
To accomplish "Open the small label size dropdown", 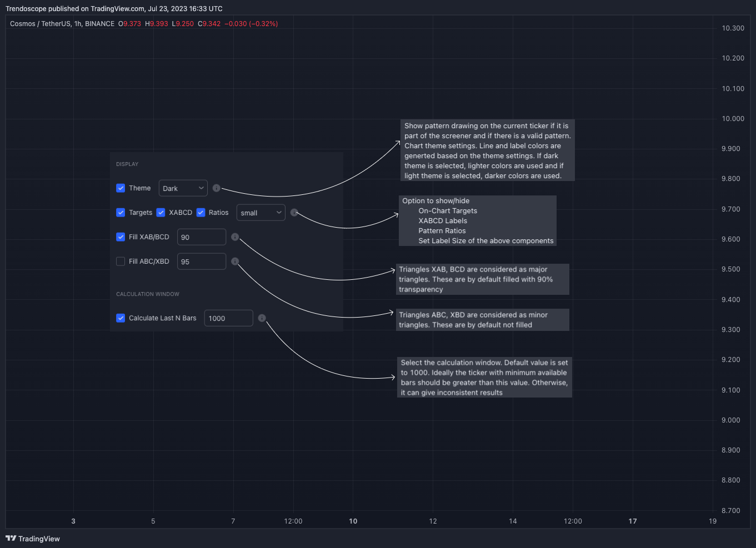I will [261, 213].
